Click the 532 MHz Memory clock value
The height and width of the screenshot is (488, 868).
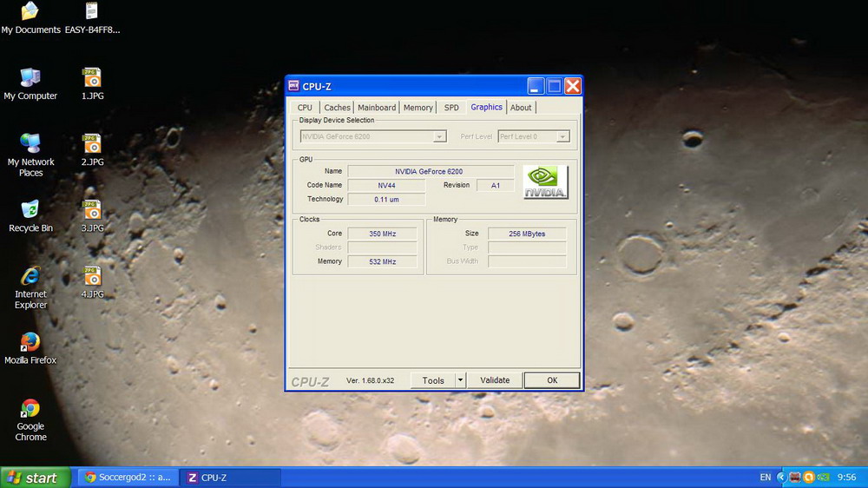click(x=382, y=260)
